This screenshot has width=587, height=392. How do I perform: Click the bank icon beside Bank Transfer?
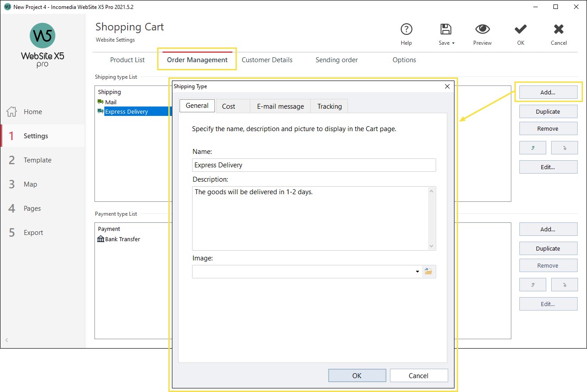[100, 239]
